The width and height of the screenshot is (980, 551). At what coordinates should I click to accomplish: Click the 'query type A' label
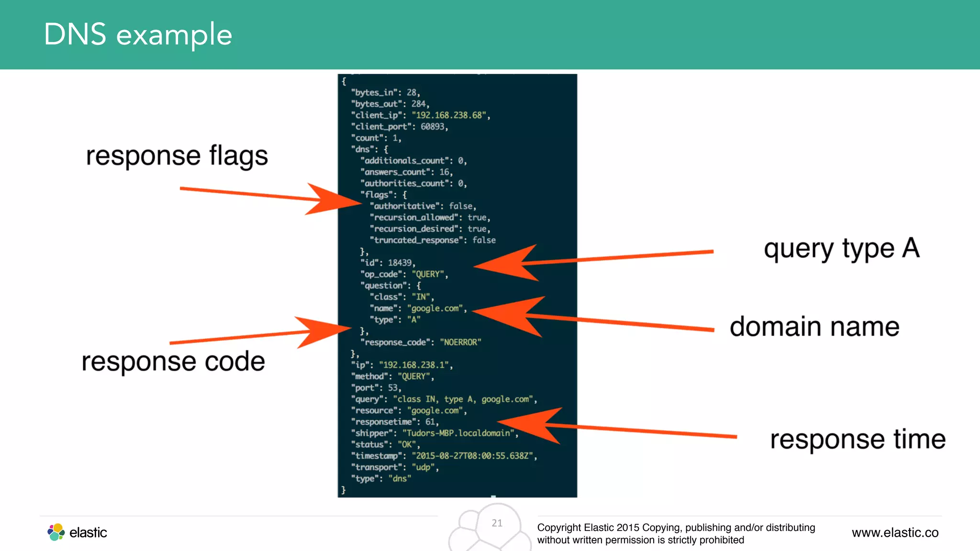point(841,249)
